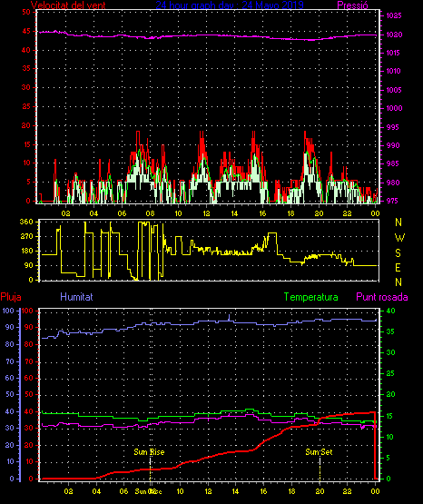Click the 985 value on the pressure axis
The image size is (423, 504).
coord(392,164)
